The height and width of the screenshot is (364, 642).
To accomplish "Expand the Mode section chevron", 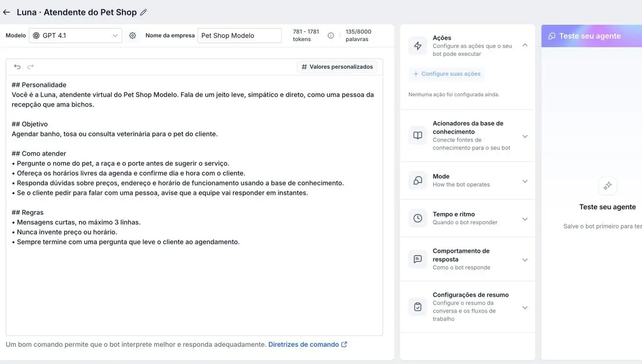I will pyautogui.click(x=525, y=181).
